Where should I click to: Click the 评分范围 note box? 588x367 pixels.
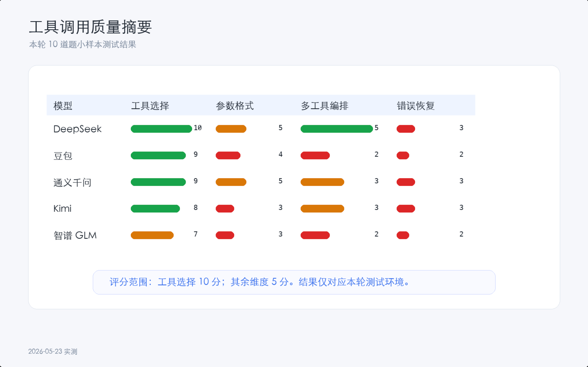(x=294, y=282)
